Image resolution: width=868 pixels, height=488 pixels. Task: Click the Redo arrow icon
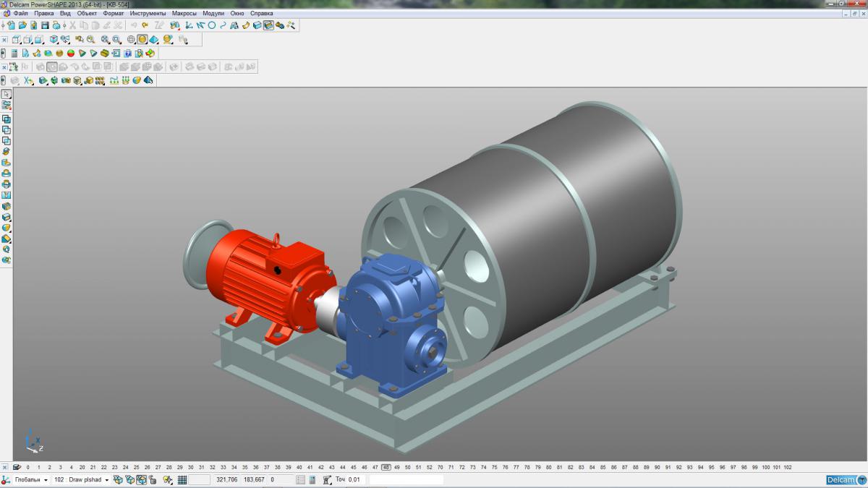[145, 25]
